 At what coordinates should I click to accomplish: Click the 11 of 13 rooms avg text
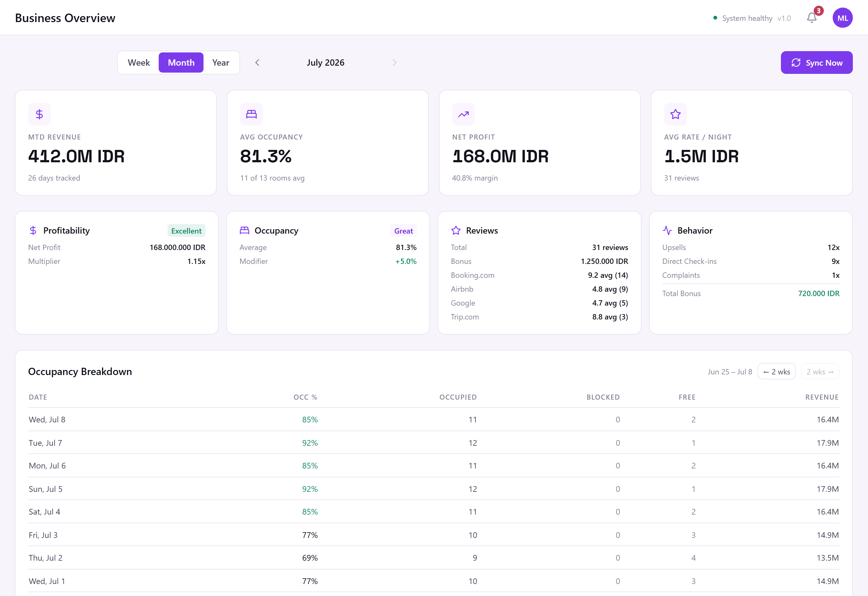point(272,178)
